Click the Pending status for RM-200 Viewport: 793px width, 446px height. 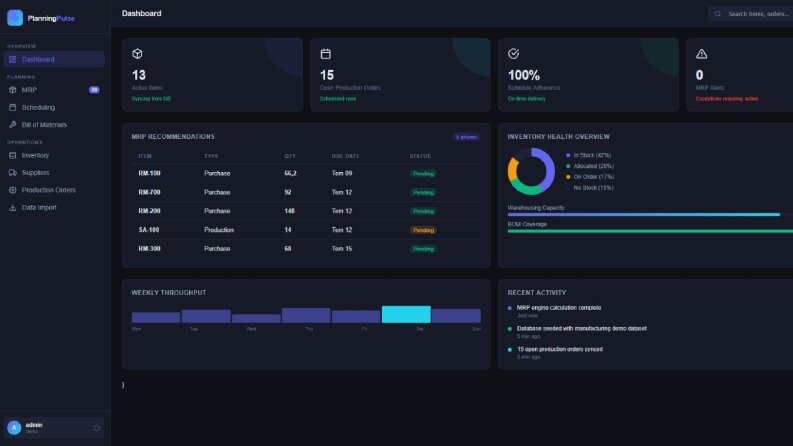pyautogui.click(x=423, y=211)
